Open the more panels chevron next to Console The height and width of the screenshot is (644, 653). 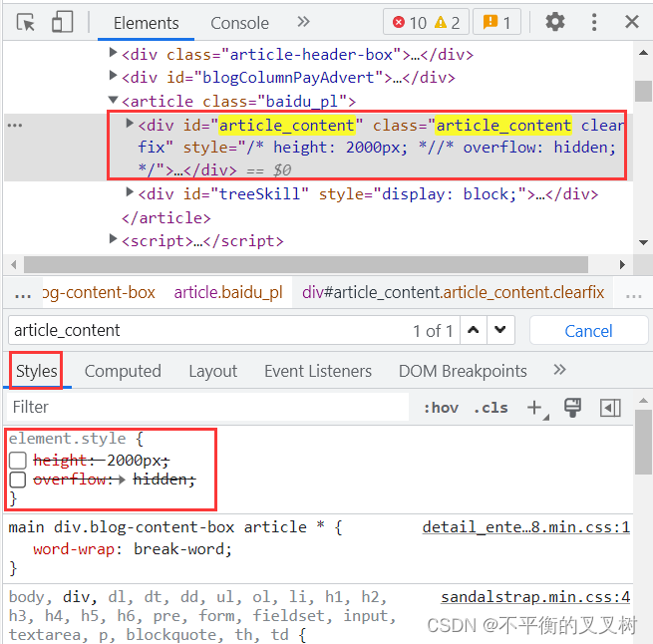(x=304, y=22)
